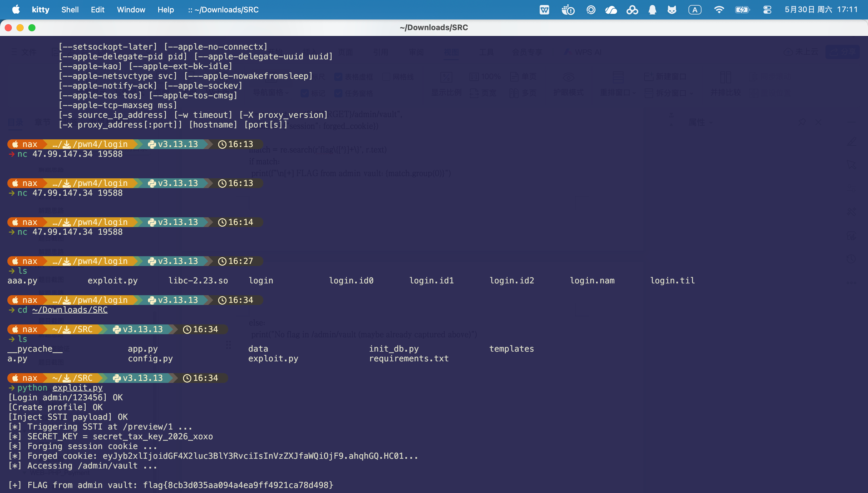The image size is (868, 493).
Task: Click the underlined exploit.py after python
Action: point(78,388)
